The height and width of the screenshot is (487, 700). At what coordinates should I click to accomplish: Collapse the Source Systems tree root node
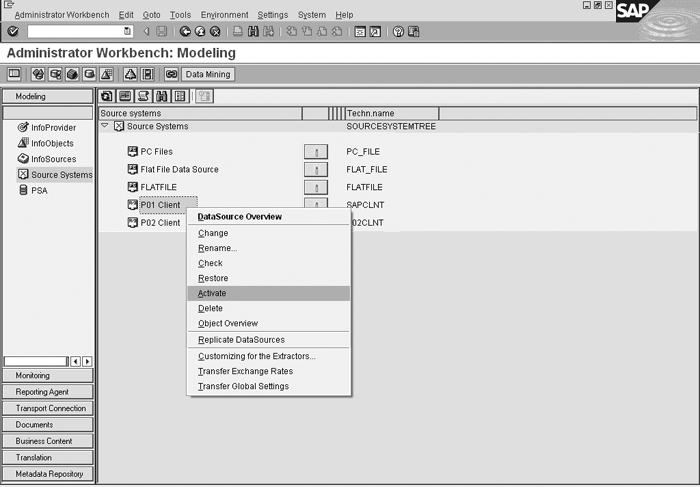pos(105,126)
